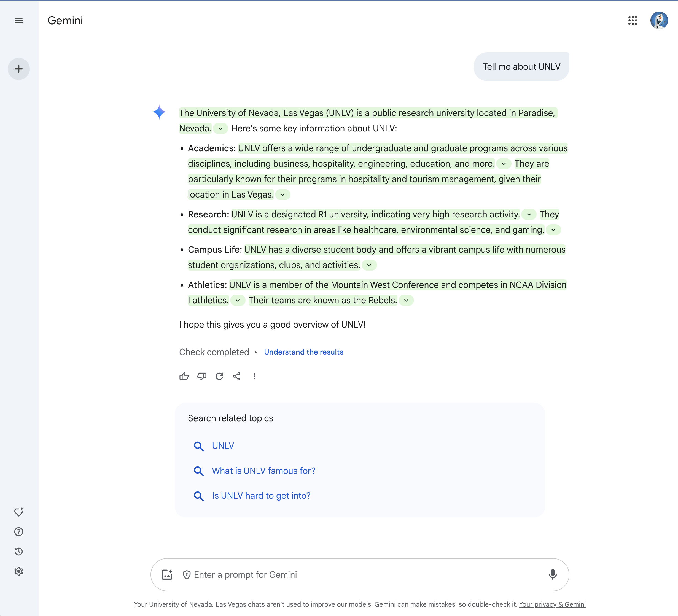Click the 'Campus Life:' bold label
Viewport: 678px width, 616px height.
(215, 250)
